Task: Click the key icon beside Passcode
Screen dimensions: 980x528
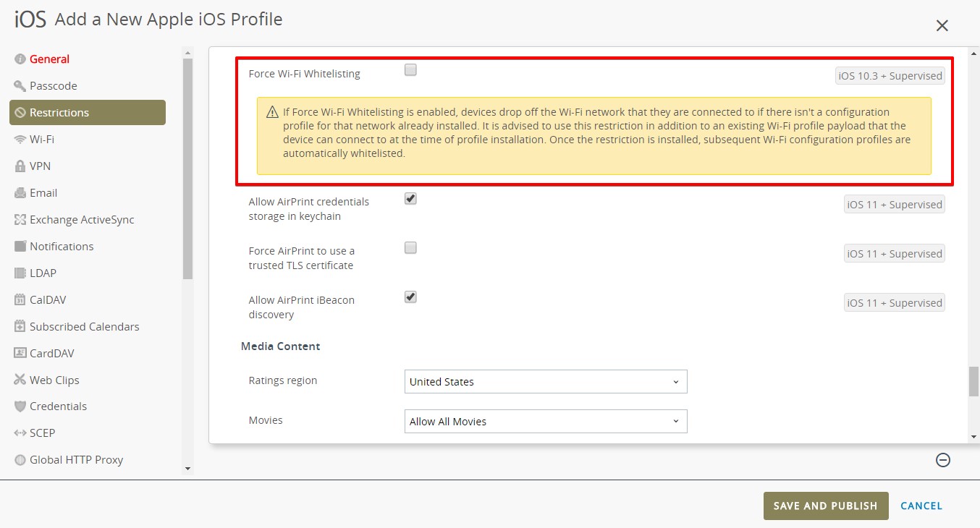Action: [20, 86]
